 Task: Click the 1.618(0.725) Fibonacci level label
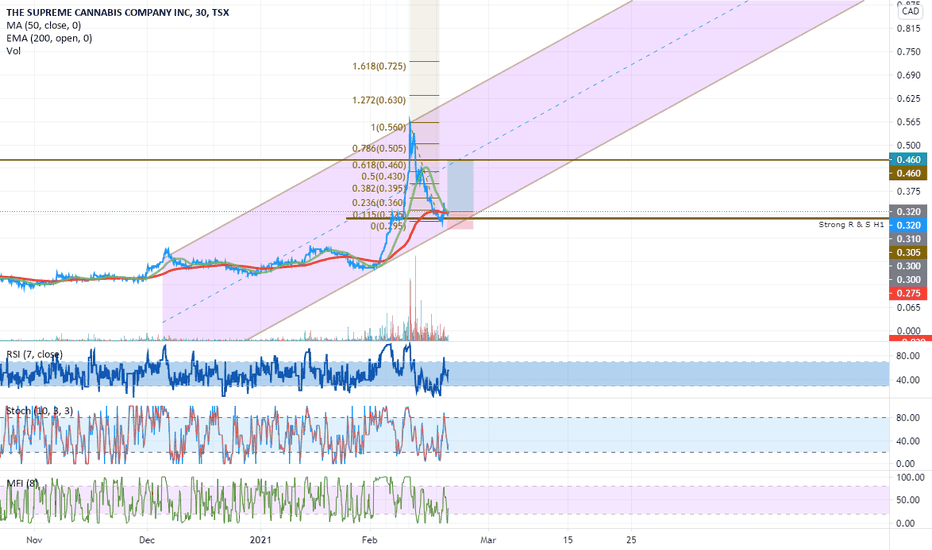pos(379,66)
